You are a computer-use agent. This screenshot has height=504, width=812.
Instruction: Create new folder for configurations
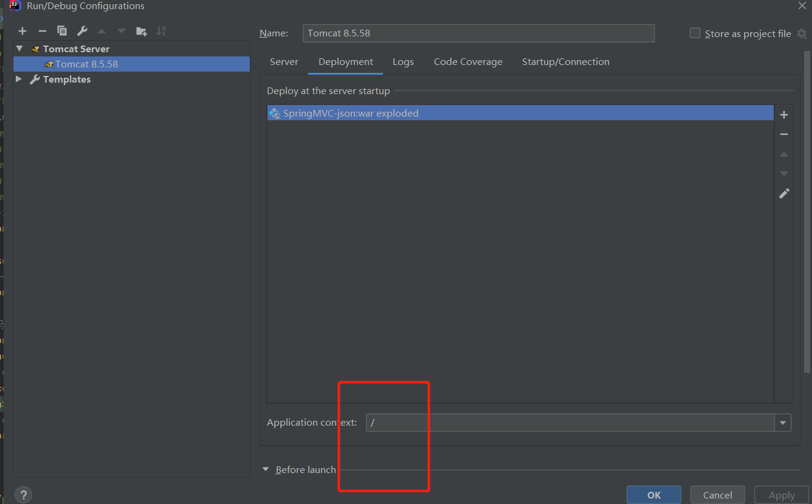[x=142, y=31]
